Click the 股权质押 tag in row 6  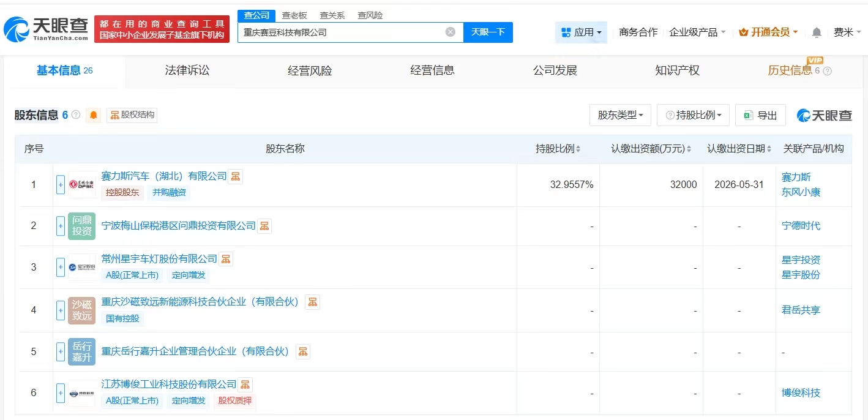click(235, 401)
